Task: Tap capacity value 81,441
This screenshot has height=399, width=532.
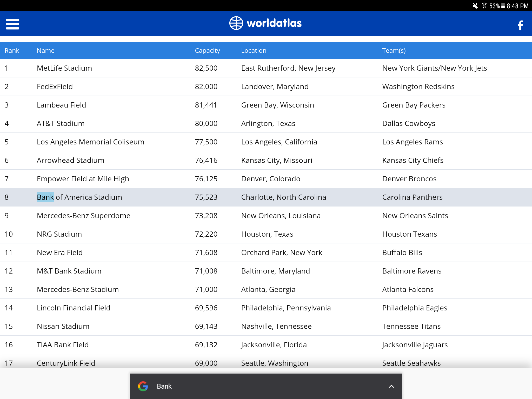Action: tap(206, 105)
